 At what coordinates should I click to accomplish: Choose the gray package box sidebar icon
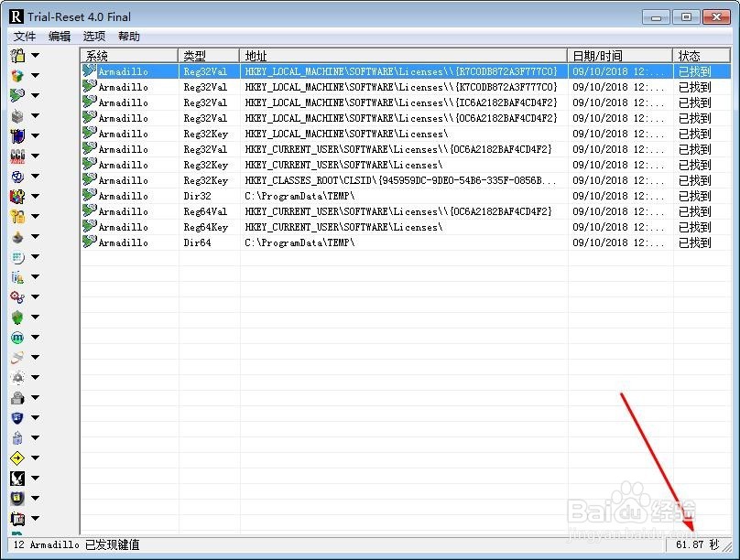pos(17,115)
